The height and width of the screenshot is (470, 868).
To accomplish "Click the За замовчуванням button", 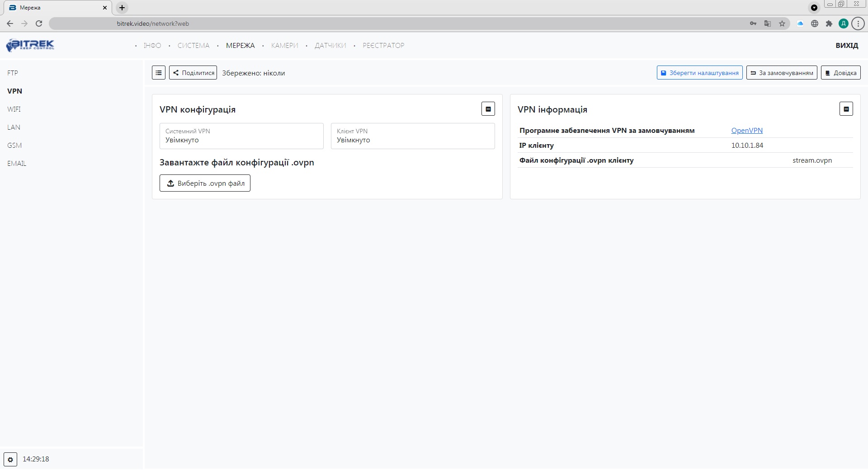I will (x=782, y=73).
